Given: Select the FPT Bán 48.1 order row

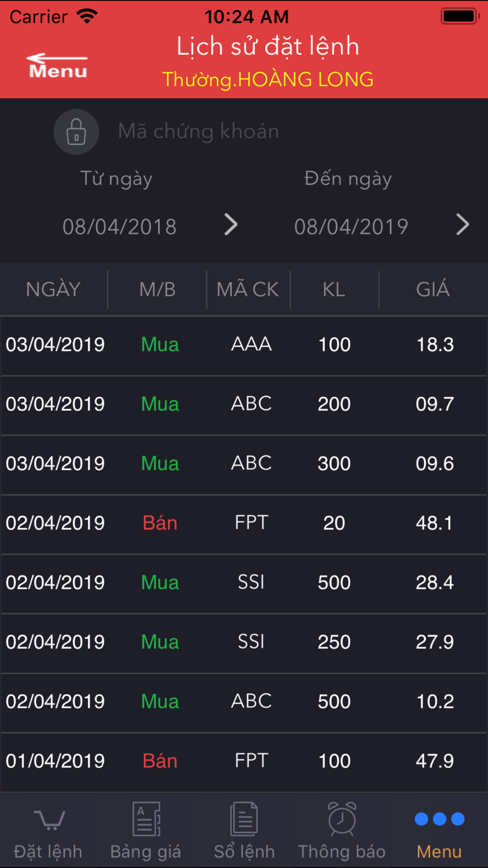Looking at the screenshot, I should point(244,524).
